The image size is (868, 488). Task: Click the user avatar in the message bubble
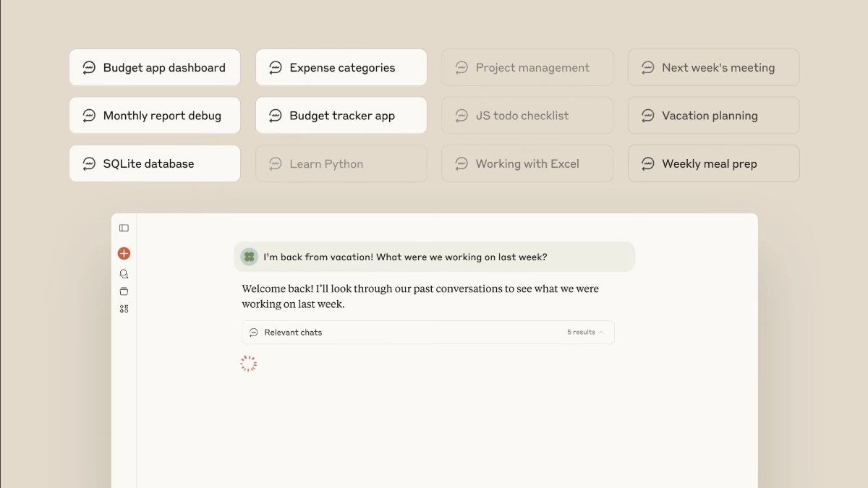pyautogui.click(x=250, y=257)
